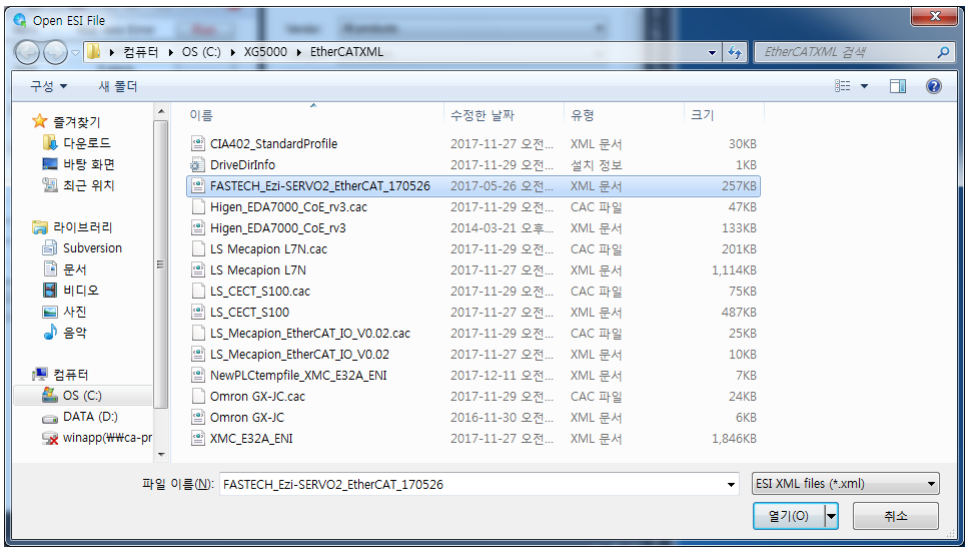Viewport: 972px width, 554px height.
Task: Close the Open ESI File dialog
Action: (x=935, y=17)
